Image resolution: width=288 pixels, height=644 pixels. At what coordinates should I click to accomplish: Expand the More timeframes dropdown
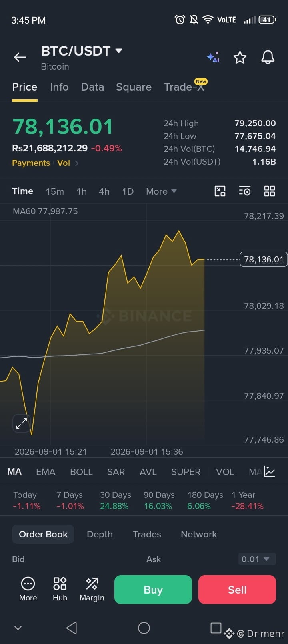tap(161, 191)
